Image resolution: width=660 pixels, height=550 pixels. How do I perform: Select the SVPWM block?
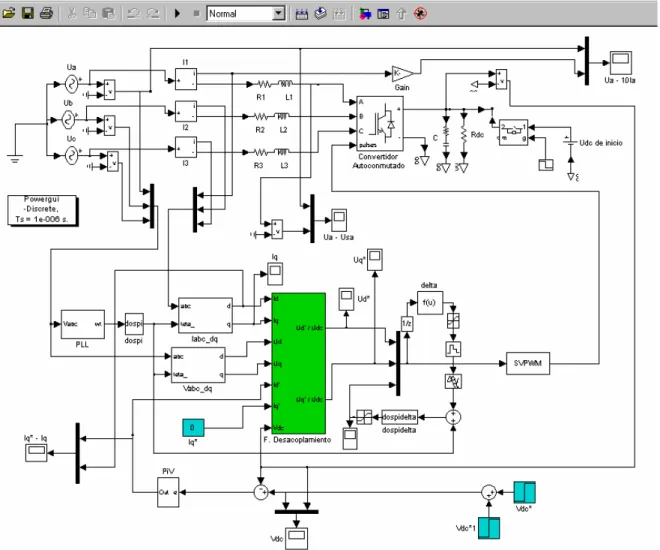coord(527,363)
